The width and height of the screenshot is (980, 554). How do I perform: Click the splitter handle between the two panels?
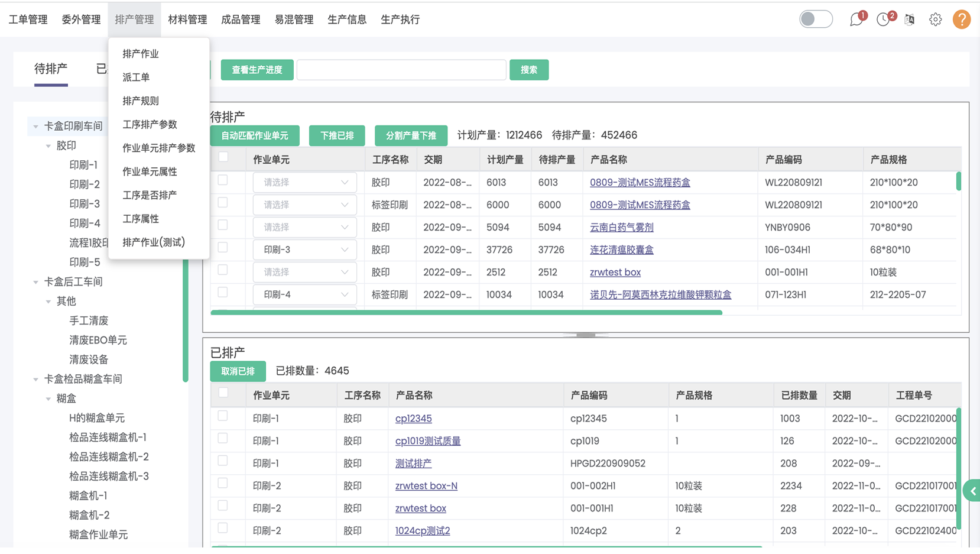click(586, 335)
